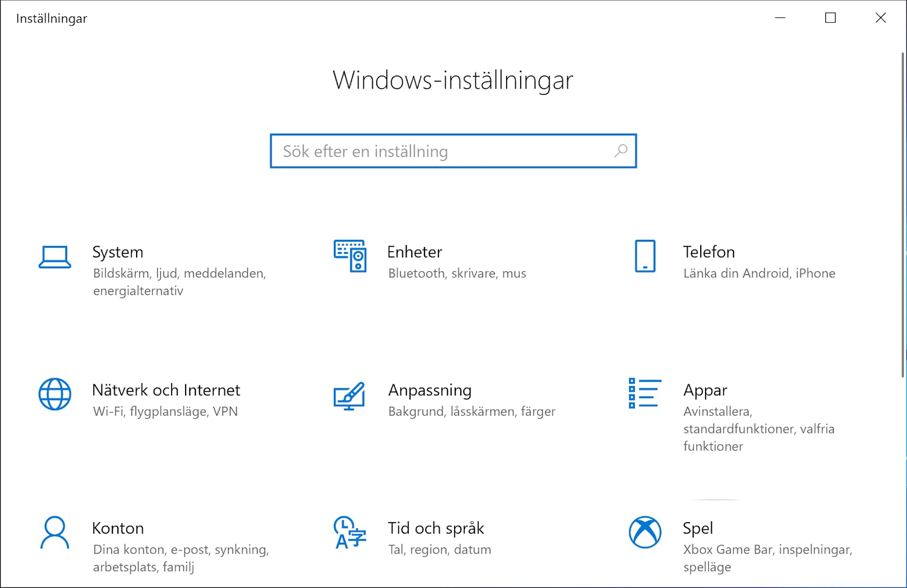This screenshot has height=588, width=907.
Task: Select Wi-Fi, flygplansläge, VPN description
Action: click(x=165, y=412)
